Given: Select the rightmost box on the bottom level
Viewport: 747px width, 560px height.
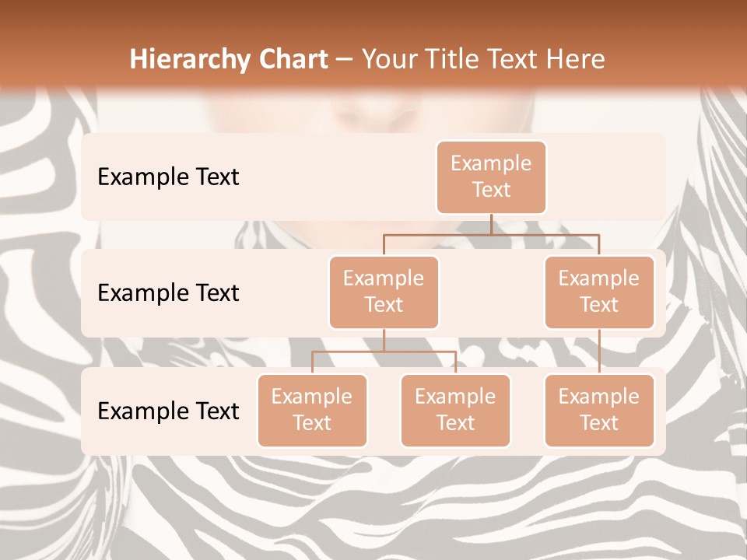Looking at the screenshot, I should tap(599, 410).
